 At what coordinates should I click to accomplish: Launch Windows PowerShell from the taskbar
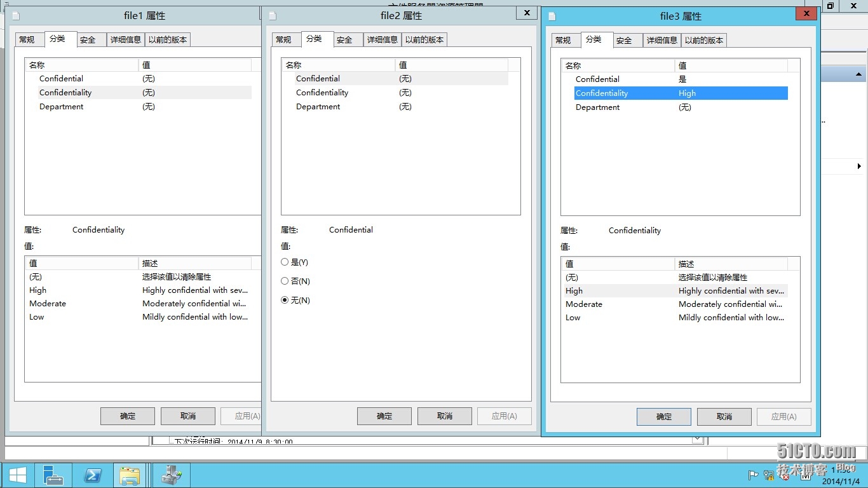pyautogui.click(x=93, y=475)
